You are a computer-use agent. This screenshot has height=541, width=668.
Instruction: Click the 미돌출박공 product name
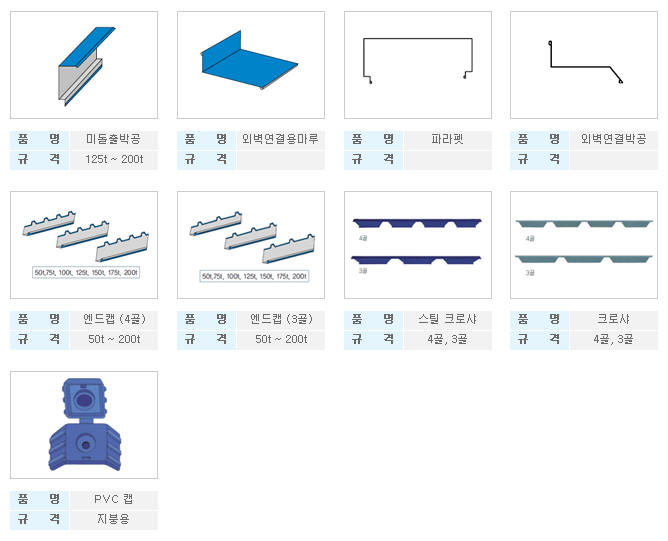point(114,139)
